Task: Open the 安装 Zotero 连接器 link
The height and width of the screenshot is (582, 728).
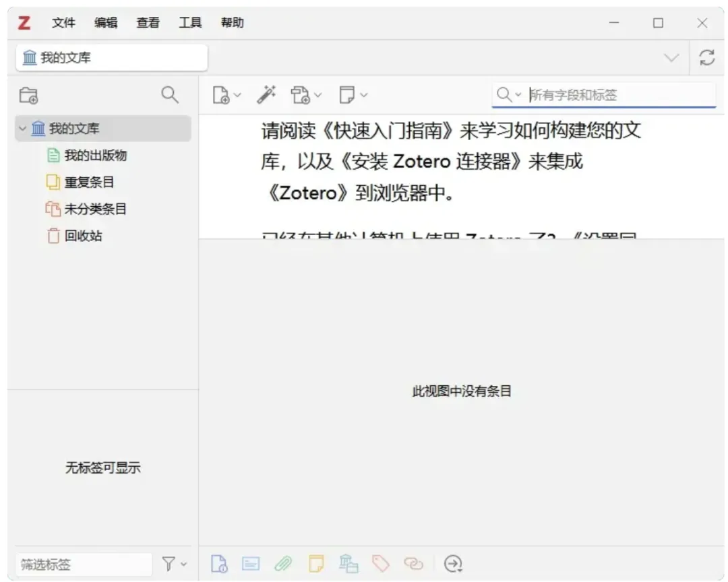Action: (432, 162)
